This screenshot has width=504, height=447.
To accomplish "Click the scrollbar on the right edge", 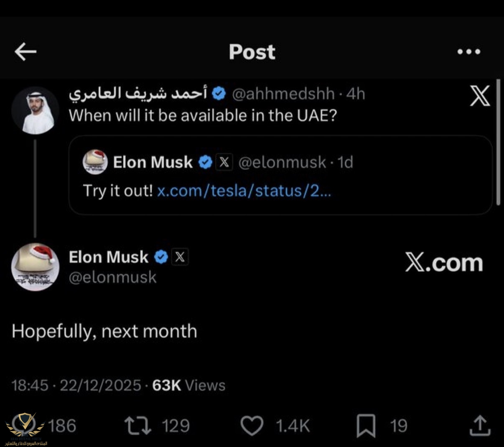I will [x=498, y=142].
